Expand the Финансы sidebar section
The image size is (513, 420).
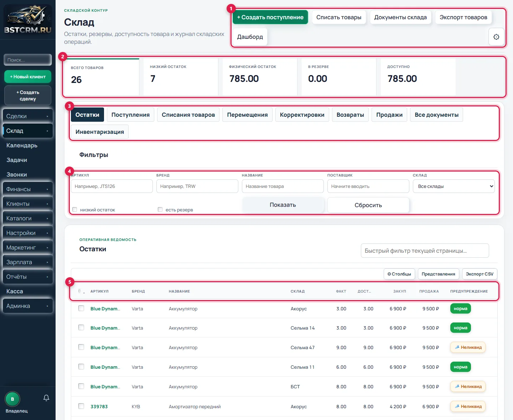coord(27,189)
